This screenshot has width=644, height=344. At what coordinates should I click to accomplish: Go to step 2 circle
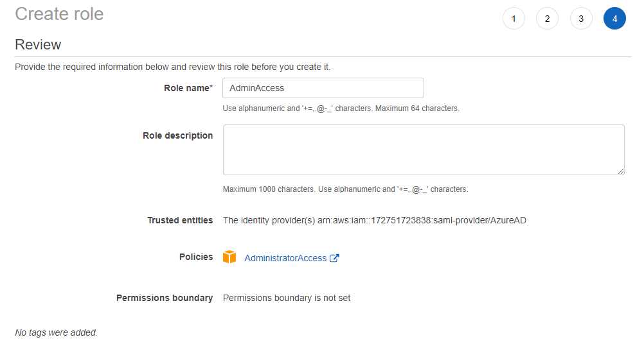coord(547,19)
